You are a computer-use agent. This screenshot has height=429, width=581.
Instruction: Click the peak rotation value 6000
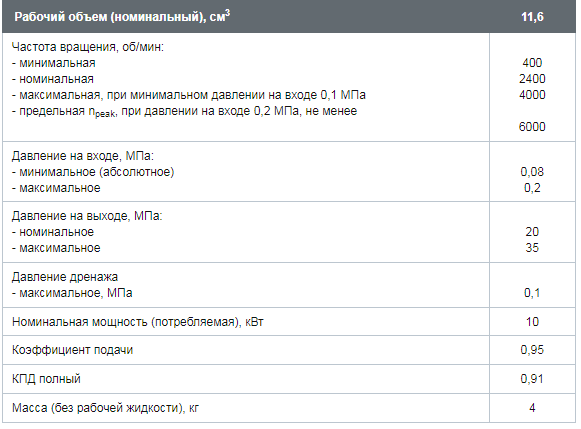coord(532,127)
